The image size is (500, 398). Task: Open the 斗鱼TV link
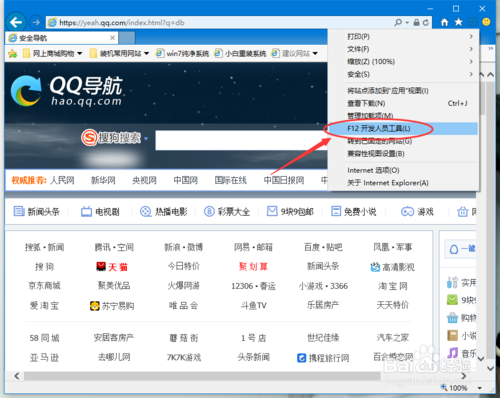[x=254, y=305]
